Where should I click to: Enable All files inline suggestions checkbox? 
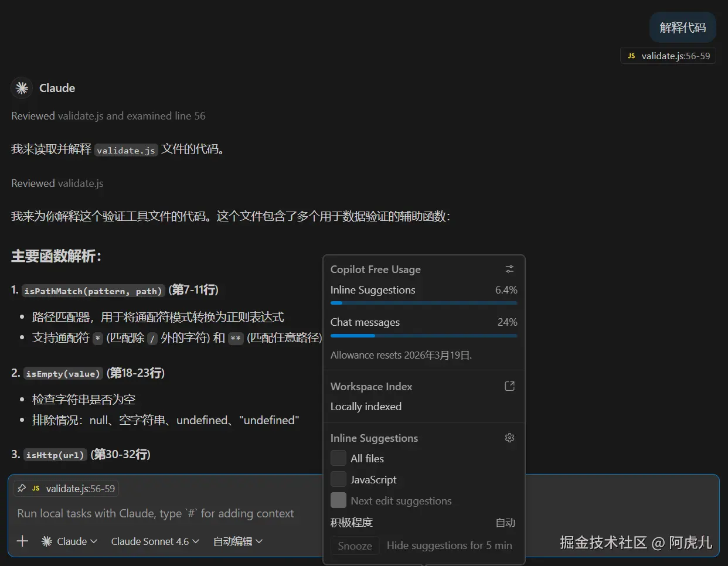[338, 458]
